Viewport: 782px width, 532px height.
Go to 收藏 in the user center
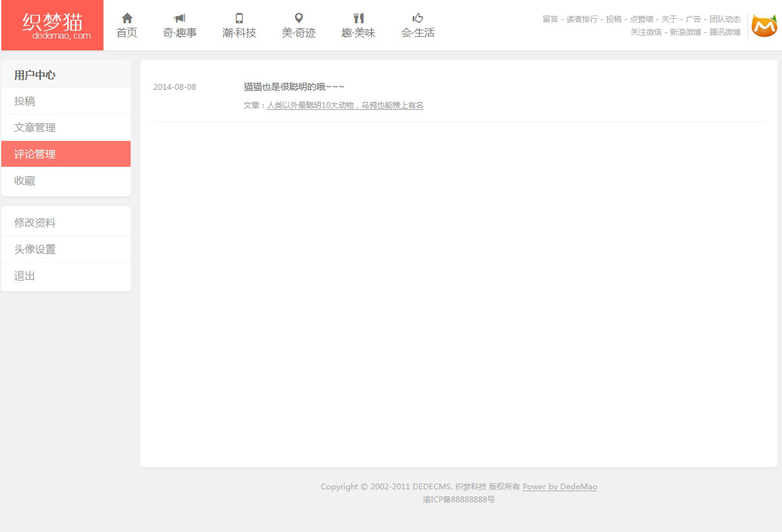pos(25,181)
